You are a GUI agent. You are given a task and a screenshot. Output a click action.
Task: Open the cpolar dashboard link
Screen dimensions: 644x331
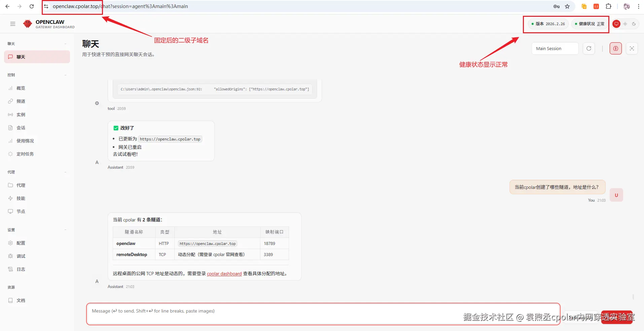click(x=224, y=274)
